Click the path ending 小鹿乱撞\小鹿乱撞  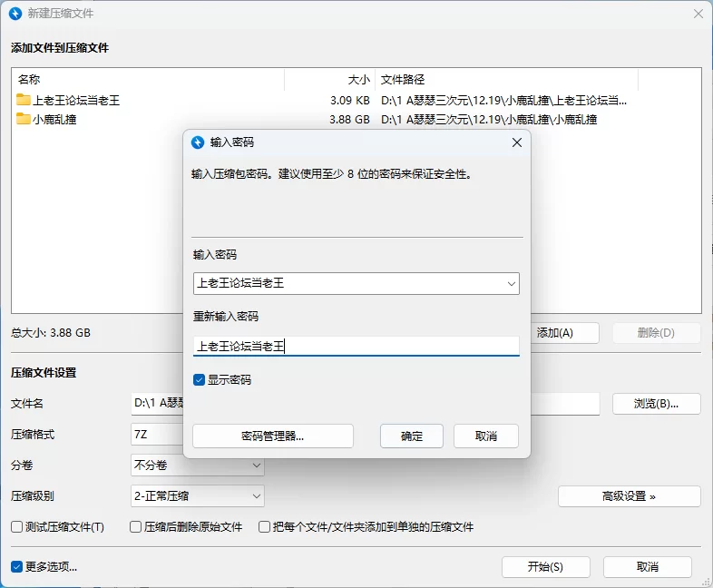[x=489, y=119]
